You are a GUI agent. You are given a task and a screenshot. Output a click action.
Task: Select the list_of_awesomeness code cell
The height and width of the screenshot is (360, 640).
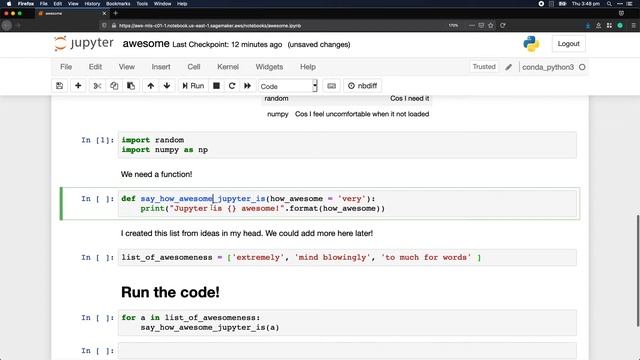point(347,258)
